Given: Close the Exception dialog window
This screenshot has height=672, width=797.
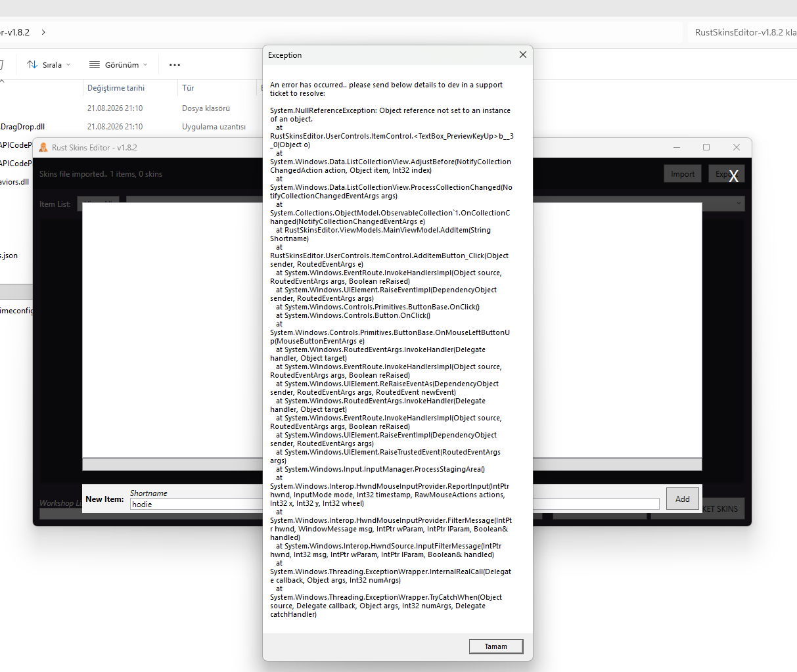Looking at the screenshot, I should [523, 55].
